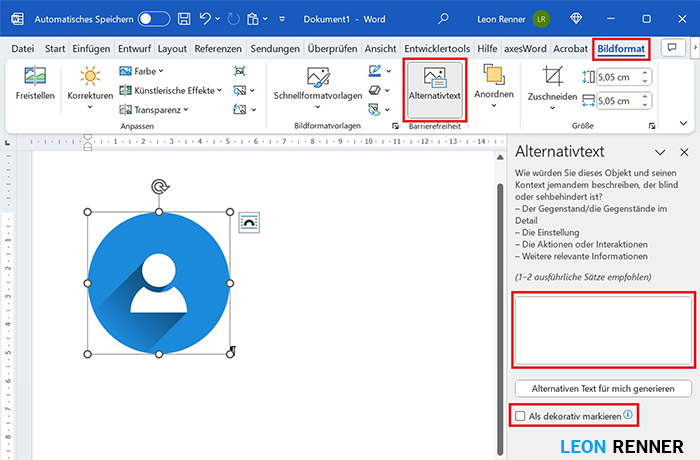Close the Alternativtext side panel
The width and height of the screenshot is (700, 460).
[x=684, y=152]
